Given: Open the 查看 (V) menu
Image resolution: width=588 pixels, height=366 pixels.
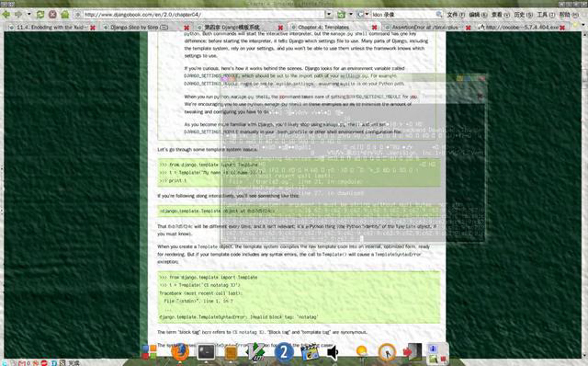Looking at the screenshot, I should pos(501,15).
